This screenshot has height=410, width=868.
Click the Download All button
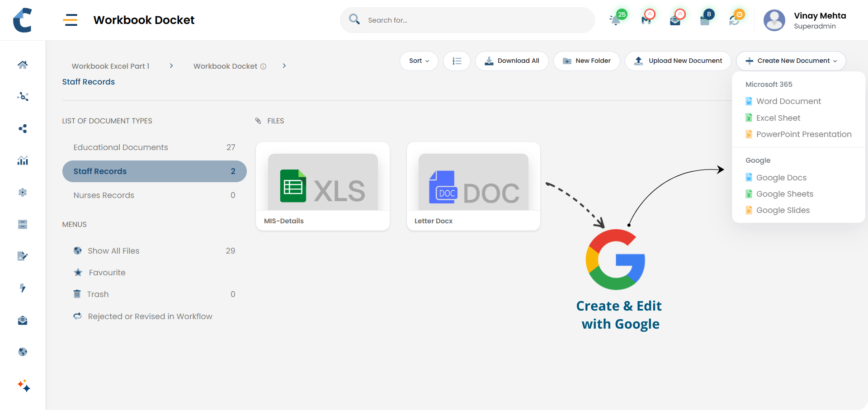[x=512, y=61]
